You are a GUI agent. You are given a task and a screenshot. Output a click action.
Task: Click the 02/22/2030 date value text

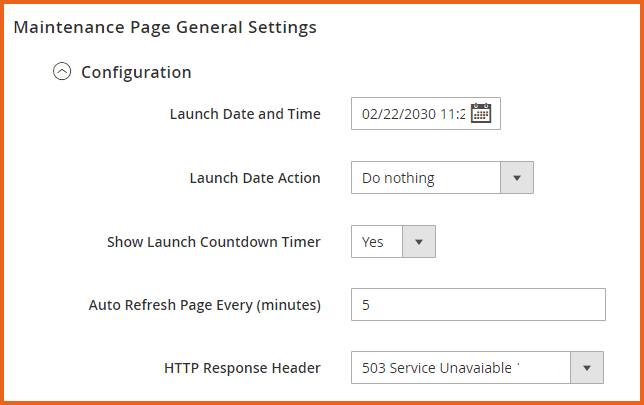point(398,114)
